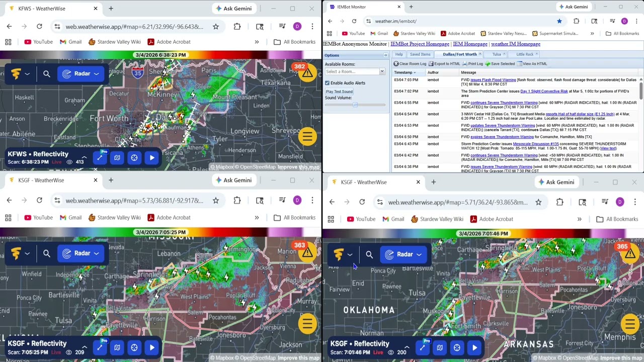Viewport: 644px width, 362px height.
Task: Search in bottom-right KSGF map toolbar
Action: pyautogui.click(x=369, y=254)
